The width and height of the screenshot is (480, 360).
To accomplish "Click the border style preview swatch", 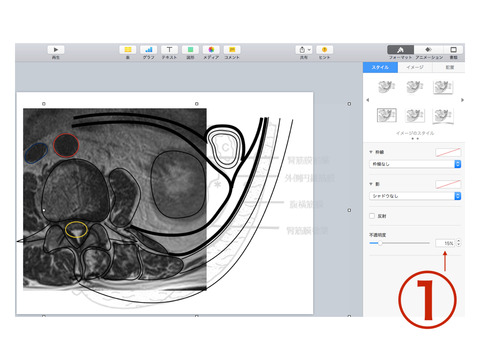I will coord(448,152).
